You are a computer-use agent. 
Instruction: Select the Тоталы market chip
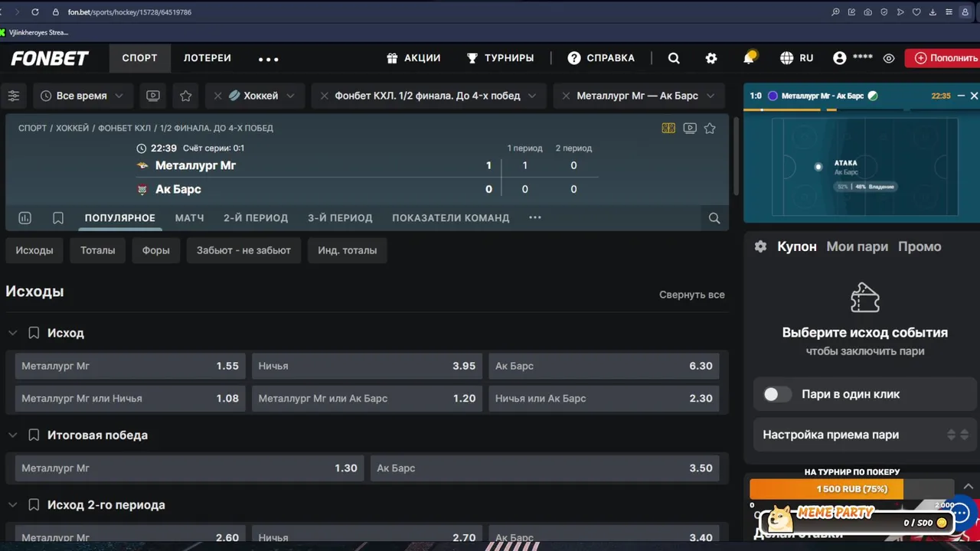[98, 250]
